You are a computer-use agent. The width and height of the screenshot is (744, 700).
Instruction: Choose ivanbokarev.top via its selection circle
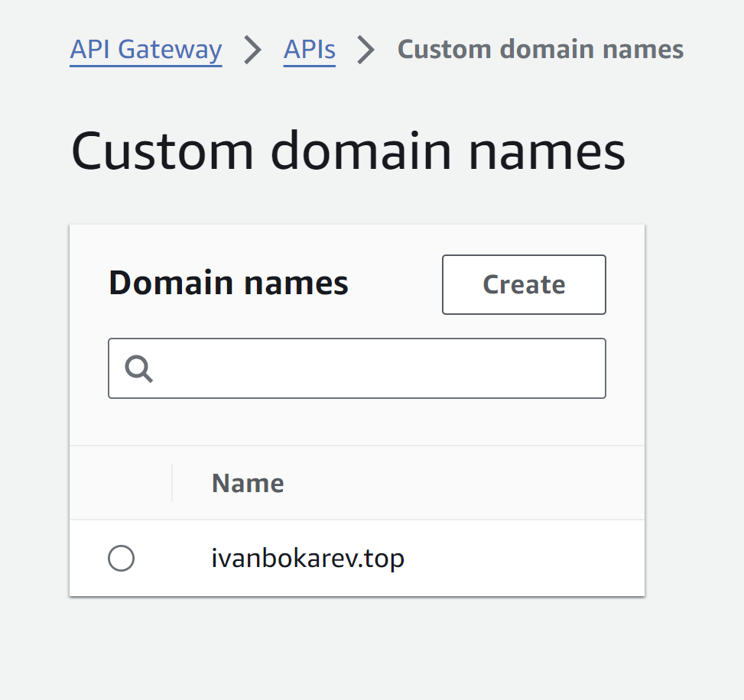coord(120,559)
